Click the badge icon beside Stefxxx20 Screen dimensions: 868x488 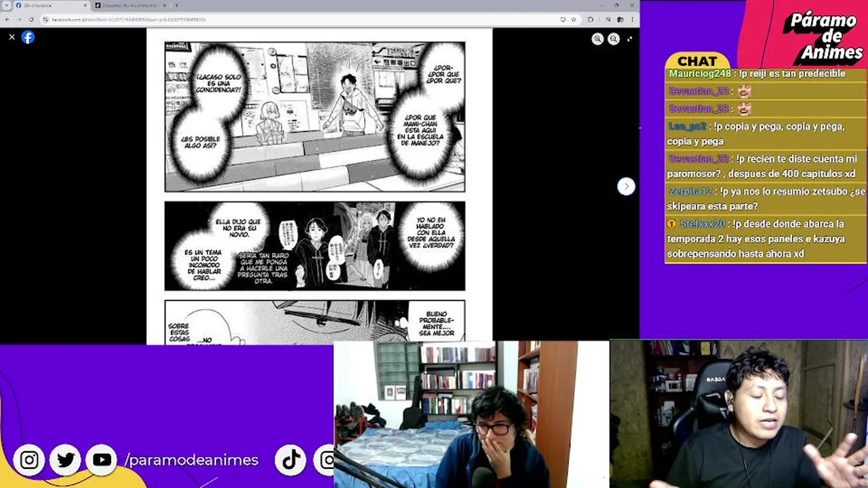672,224
